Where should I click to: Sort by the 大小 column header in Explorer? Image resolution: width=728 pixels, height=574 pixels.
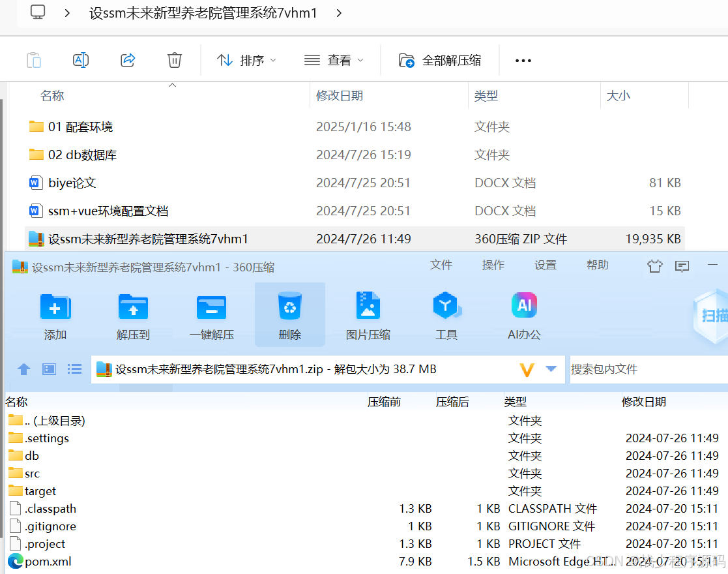(619, 96)
